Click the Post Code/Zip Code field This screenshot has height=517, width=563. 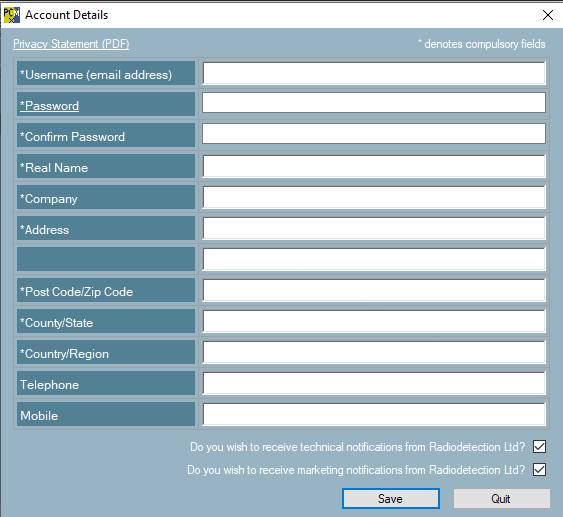(x=374, y=290)
